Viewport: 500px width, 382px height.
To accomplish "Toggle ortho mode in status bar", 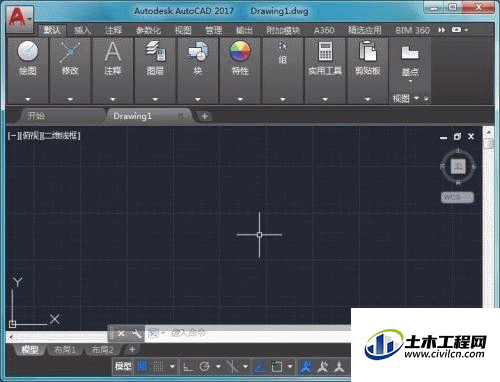I will 188,367.
